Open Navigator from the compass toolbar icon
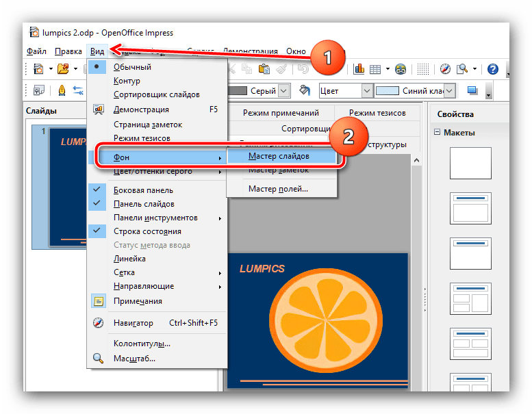The height and width of the screenshot is (414, 532). pos(445,69)
